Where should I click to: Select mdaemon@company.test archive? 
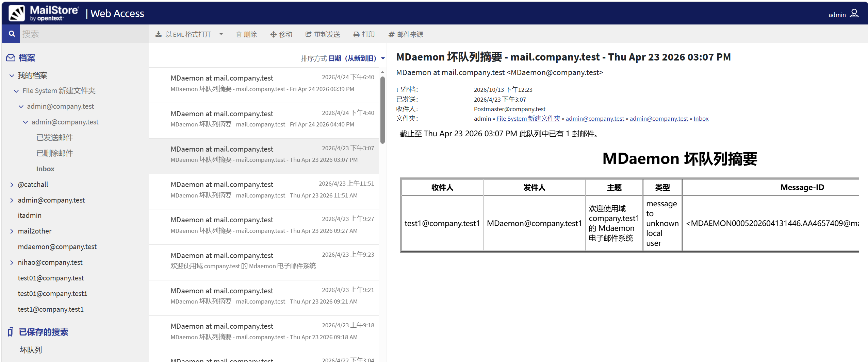57,247
